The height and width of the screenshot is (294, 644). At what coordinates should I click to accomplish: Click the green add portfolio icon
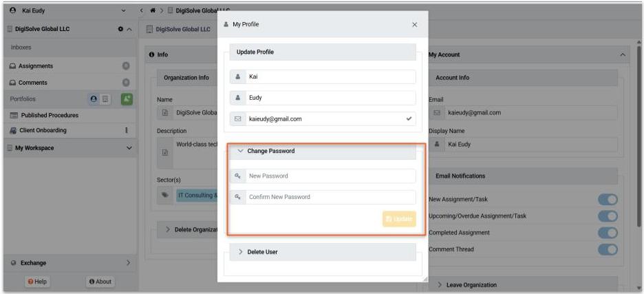(126, 99)
